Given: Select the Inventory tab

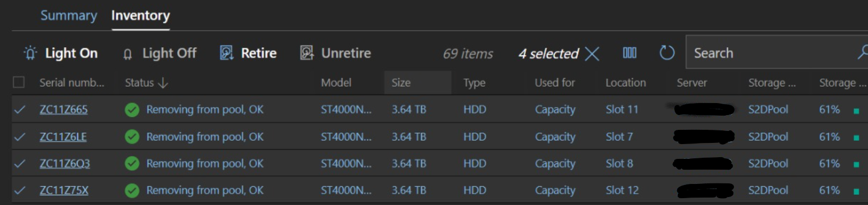Looking at the screenshot, I should (x=140, y=15).
